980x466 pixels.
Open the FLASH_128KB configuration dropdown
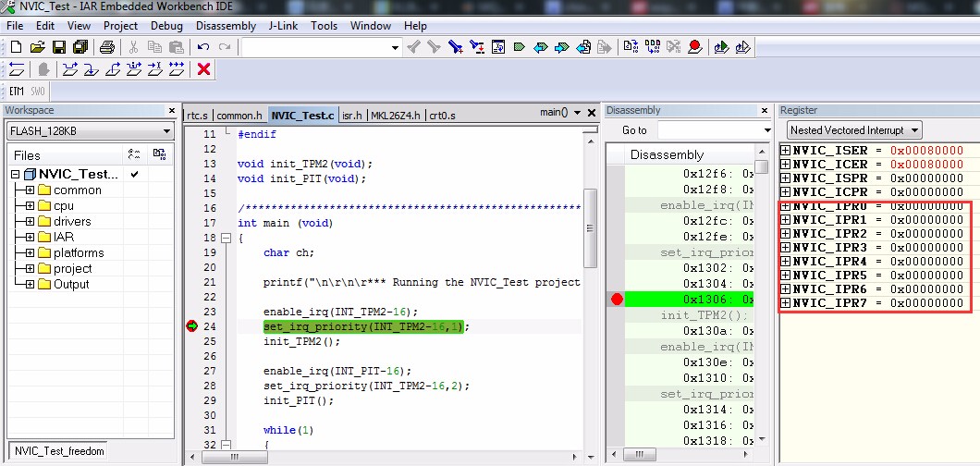[x=166, y=132]
